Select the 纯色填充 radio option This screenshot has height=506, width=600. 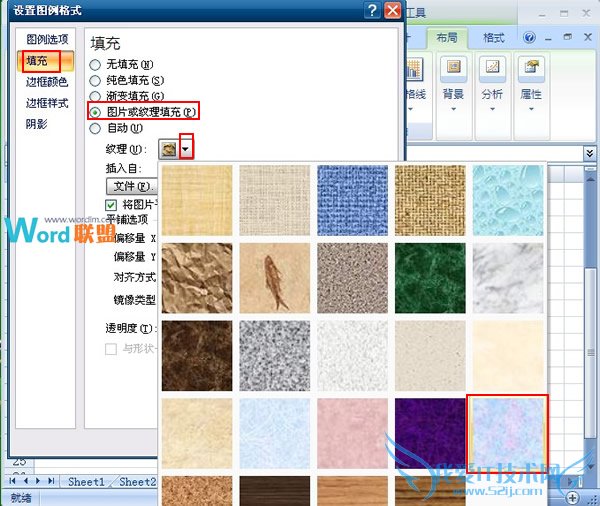95,81
